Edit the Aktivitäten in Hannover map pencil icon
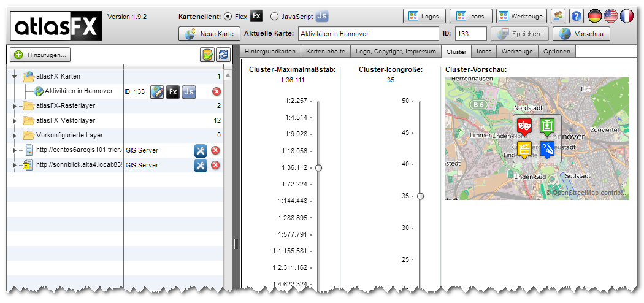The height and width of the screenshot is (303, 644). point(156,91)
